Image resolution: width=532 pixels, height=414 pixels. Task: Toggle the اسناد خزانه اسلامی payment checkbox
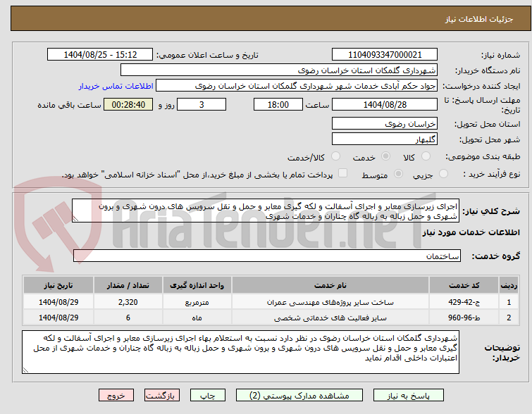343,173
